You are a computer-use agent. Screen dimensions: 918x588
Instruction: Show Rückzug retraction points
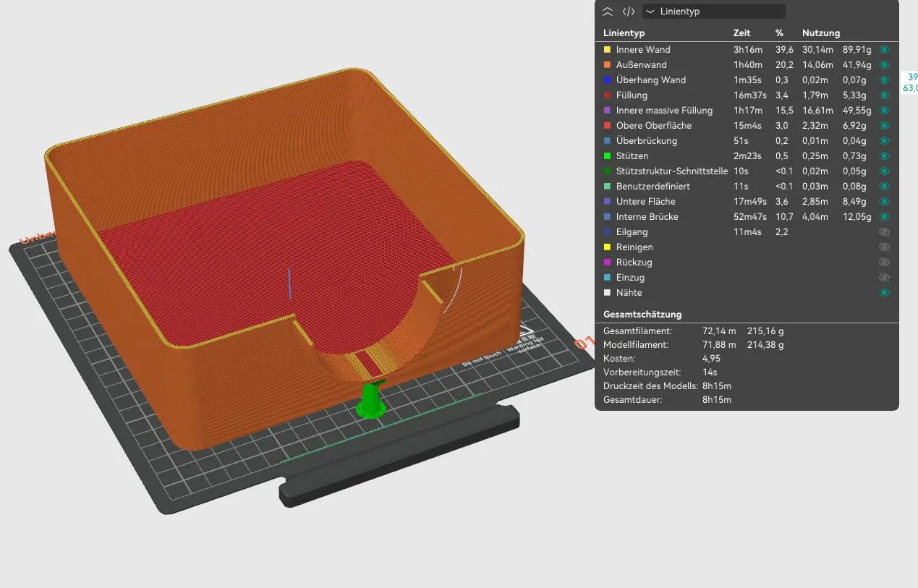(884, 263)
